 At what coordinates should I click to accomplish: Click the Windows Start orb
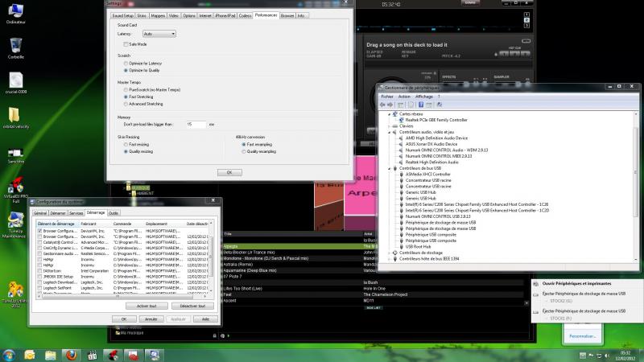click(10, 354)
